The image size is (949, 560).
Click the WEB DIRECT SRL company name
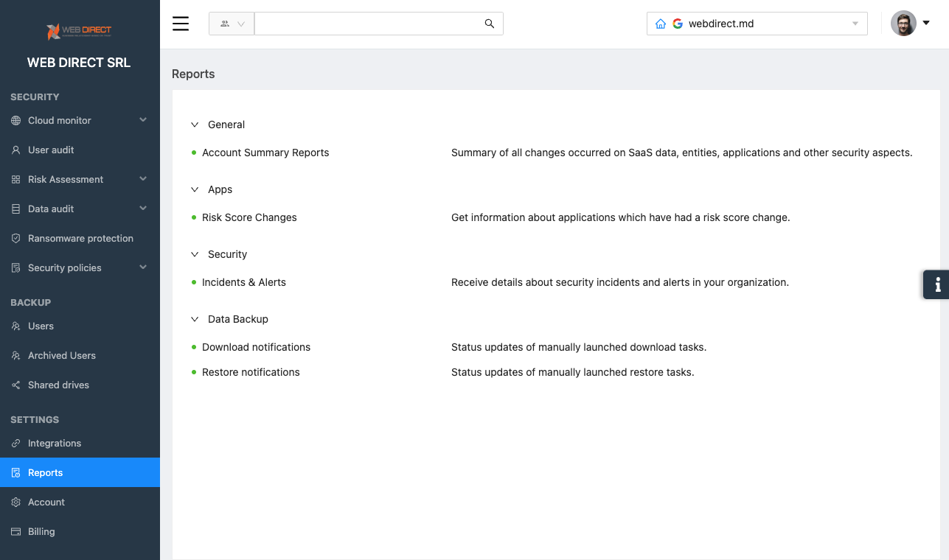pyautogui.click(x=79, y=63)
